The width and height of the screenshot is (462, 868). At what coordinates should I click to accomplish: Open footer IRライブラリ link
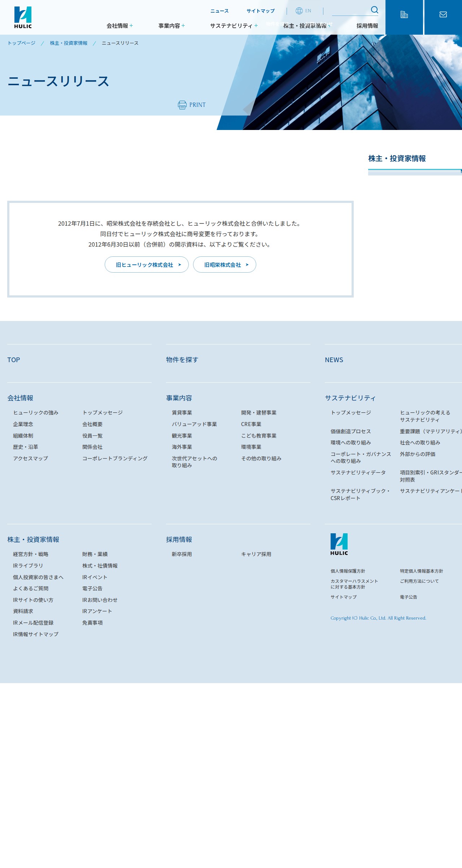pos(28,566)
